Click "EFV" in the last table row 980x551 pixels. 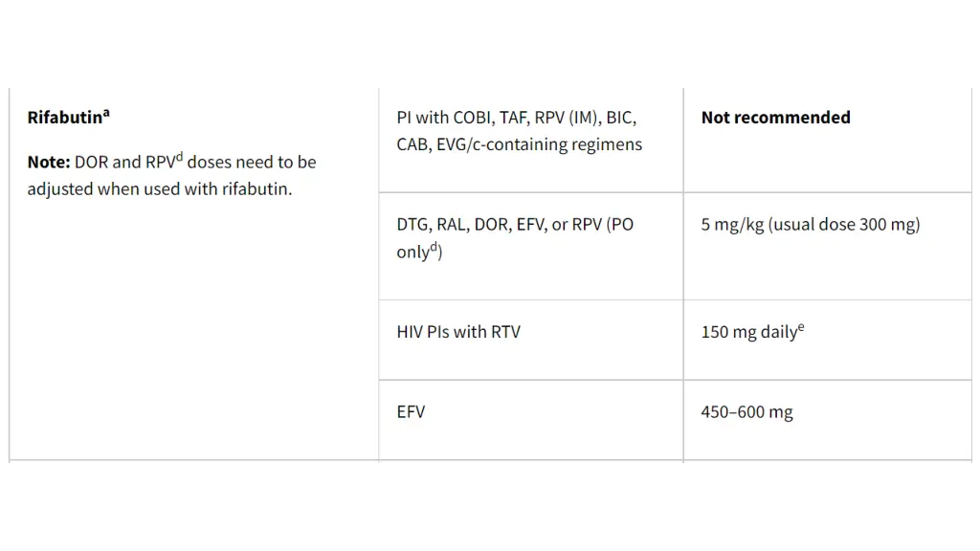click(x=411, y=412)
